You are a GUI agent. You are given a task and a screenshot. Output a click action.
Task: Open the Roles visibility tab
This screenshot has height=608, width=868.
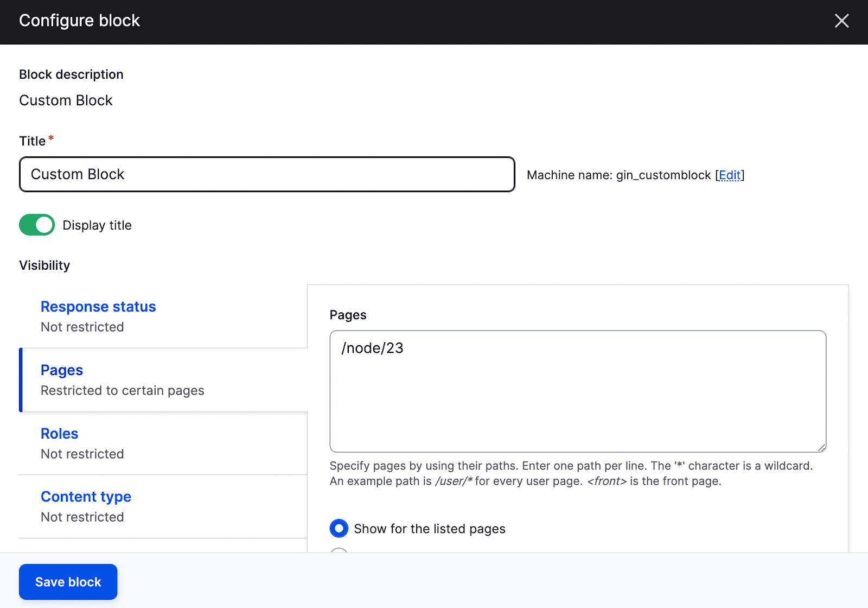pyautogui.click(x=60, y=434)
